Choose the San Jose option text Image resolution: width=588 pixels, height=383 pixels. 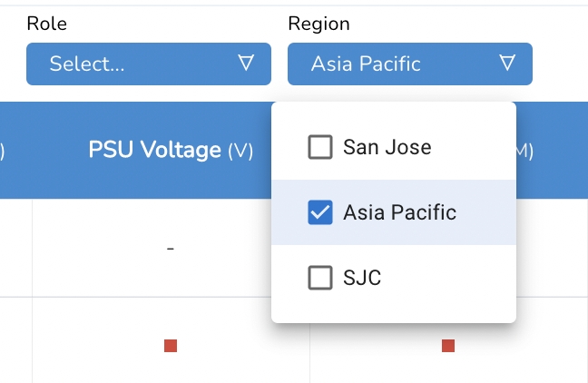(387, 147)
